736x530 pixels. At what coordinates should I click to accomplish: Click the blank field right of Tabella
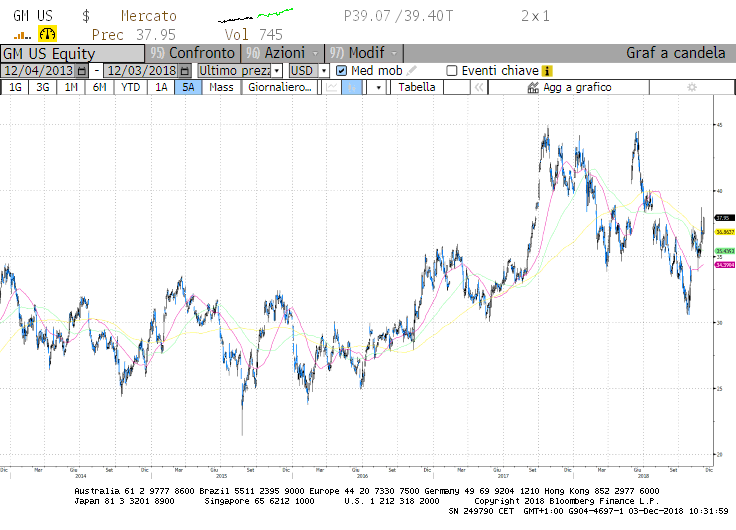[457, 87]
